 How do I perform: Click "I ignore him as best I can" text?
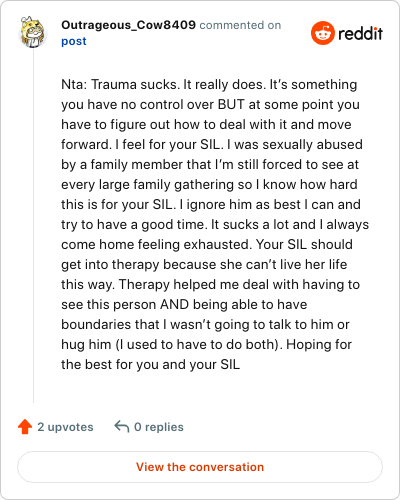[254, 204]
